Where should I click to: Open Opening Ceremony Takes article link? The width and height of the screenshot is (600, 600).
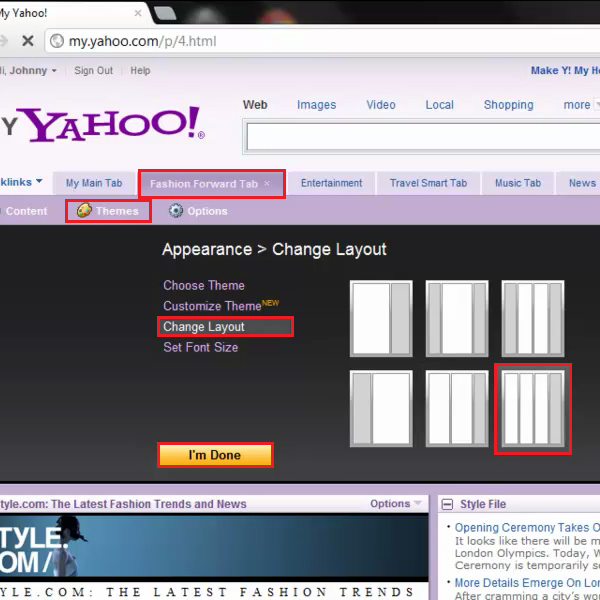coord(527,527)
